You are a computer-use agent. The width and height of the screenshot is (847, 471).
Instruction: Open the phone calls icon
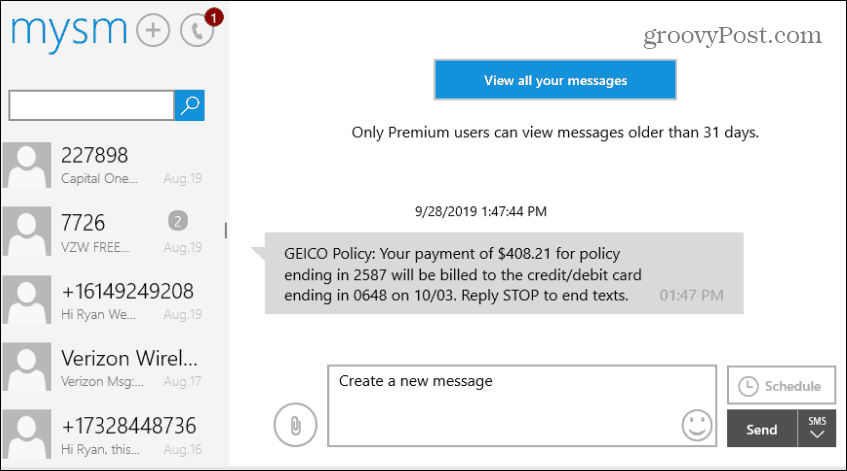click(197, 30)
